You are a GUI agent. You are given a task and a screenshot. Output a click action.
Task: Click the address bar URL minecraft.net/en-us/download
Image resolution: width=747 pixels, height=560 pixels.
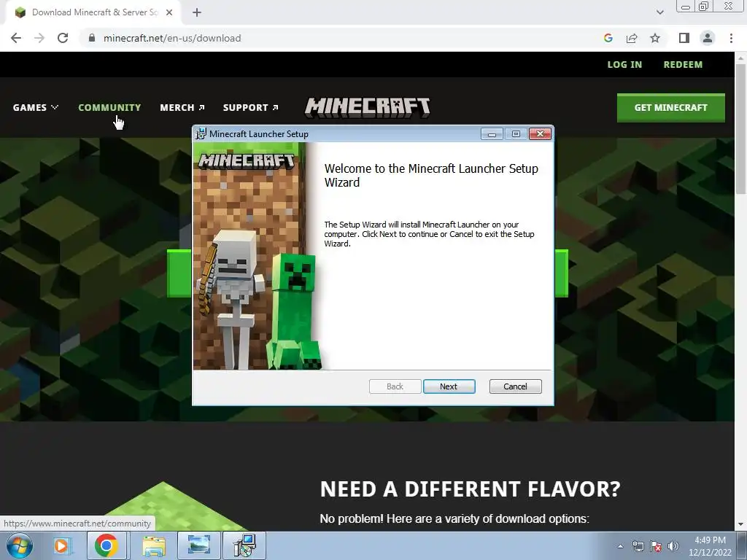point(172,38)
